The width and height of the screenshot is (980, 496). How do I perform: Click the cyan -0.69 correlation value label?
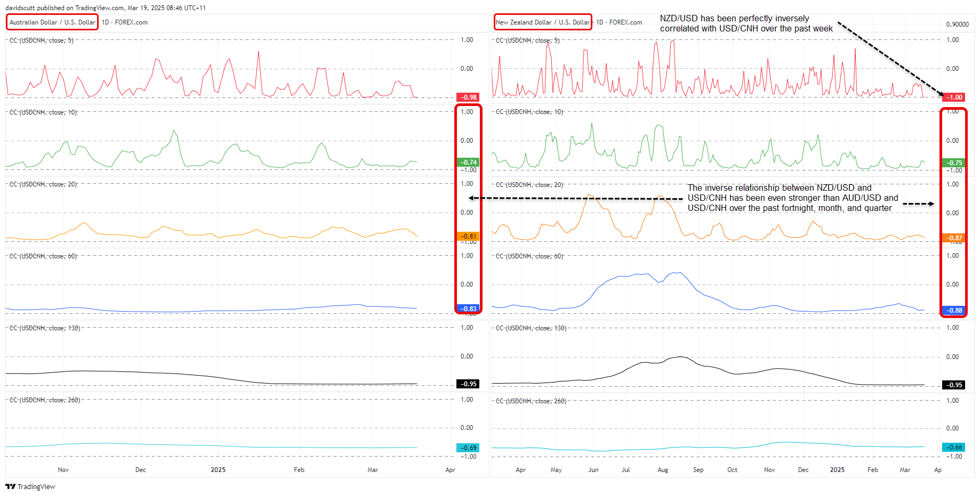click(468, 448)
